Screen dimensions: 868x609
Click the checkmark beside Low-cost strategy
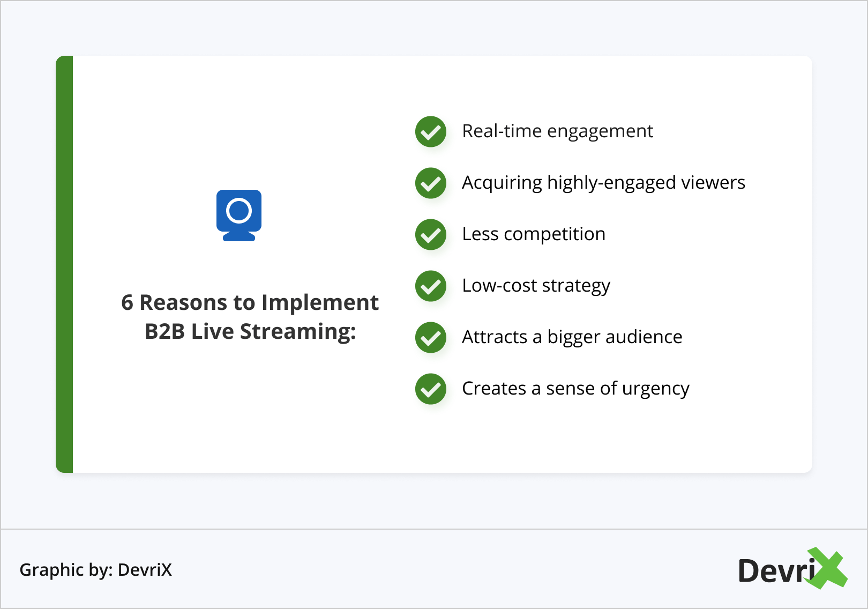[431, 286]
